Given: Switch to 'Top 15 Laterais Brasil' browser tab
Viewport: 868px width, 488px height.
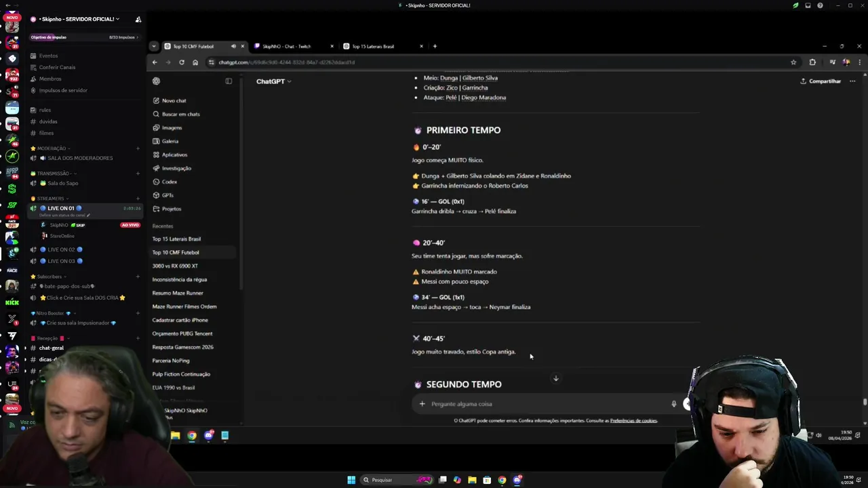Looking at the screenshot, I should 382,46.
